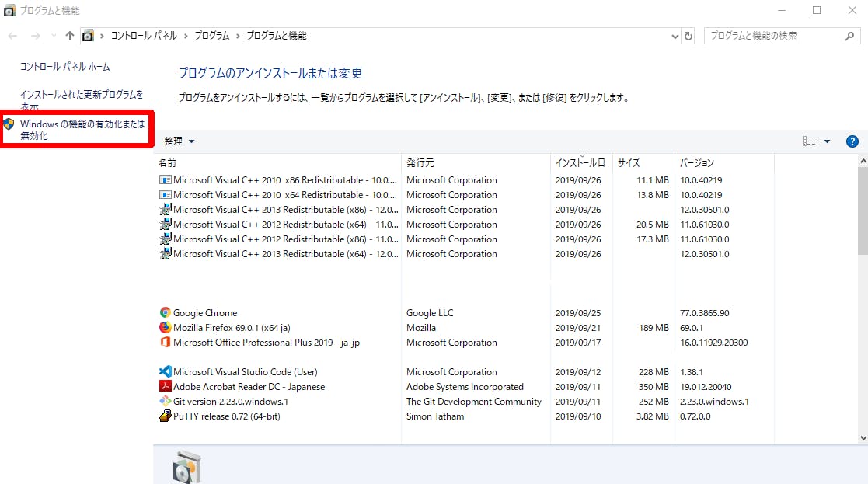Expand chevron after コントロール パネル breadcrumb
The image size is (868, 484).
[x=186, y=36]
